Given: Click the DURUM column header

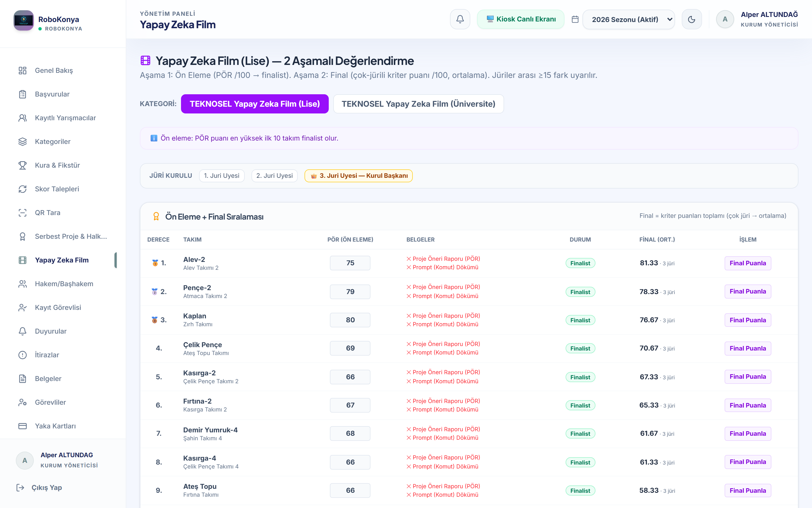Looking at the screenshot, I should (580, 240).
